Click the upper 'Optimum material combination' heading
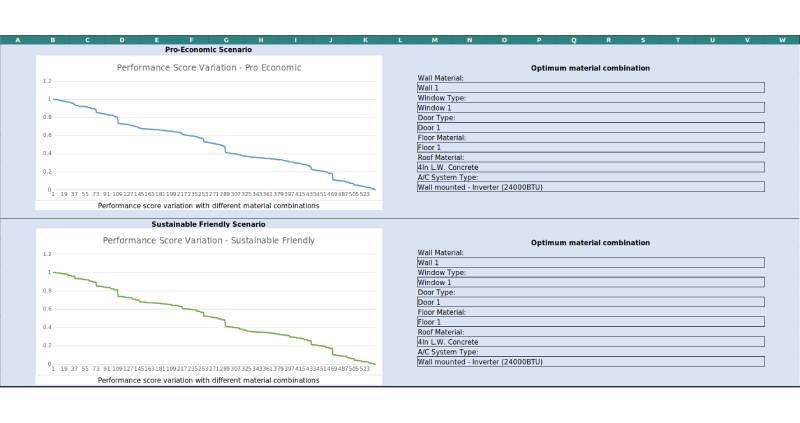Viewport: 800px width, 423px height. pos(590,68)
